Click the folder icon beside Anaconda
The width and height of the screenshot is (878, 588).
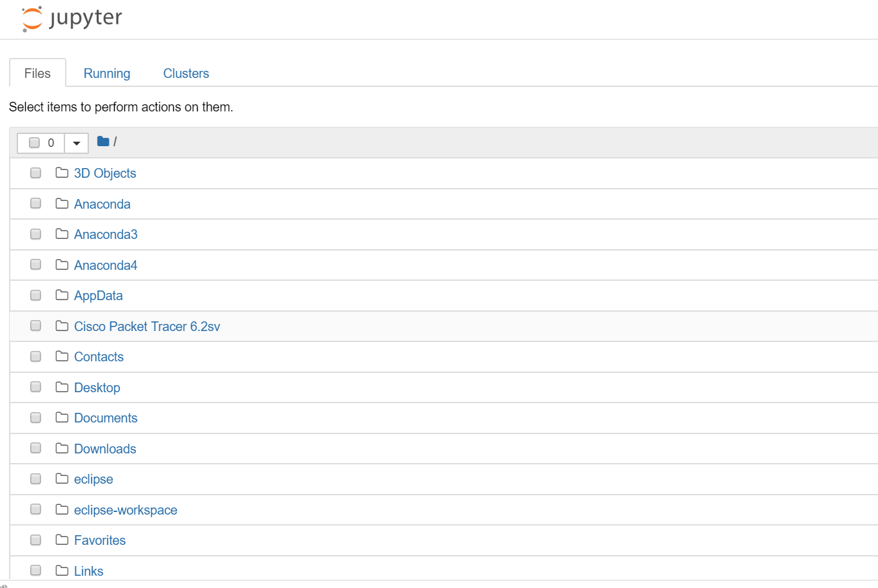pos(62,204)
